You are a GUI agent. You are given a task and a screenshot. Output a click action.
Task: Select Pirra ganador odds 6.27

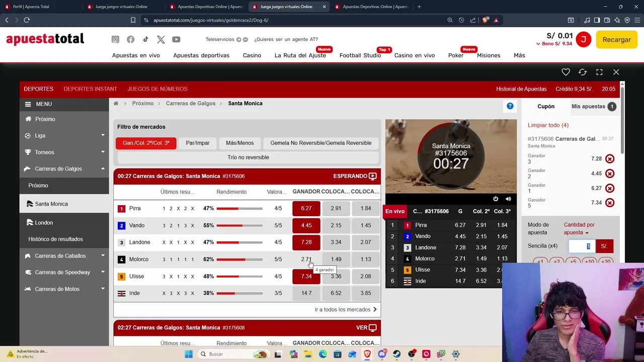coord(306,208)
